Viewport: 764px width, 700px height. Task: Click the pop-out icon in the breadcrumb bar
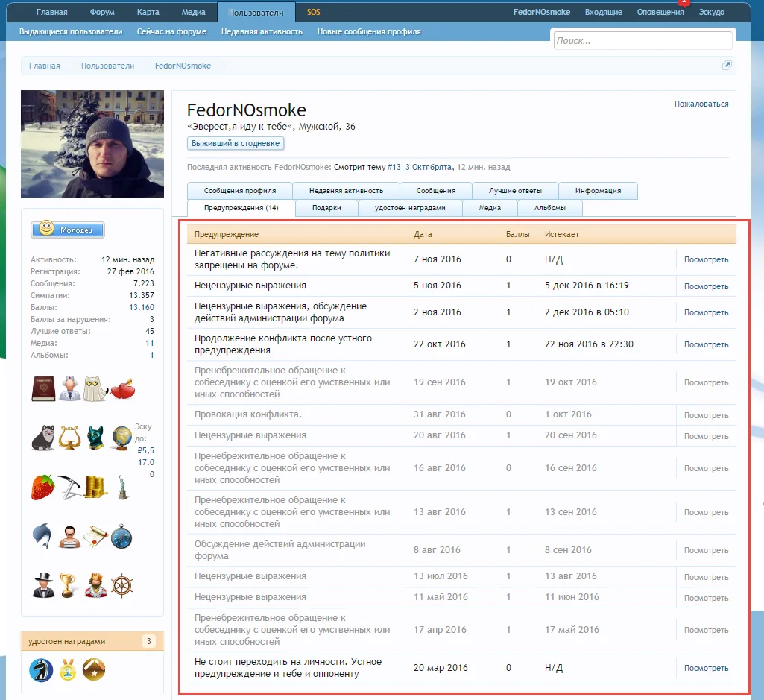tap(727, 66)
